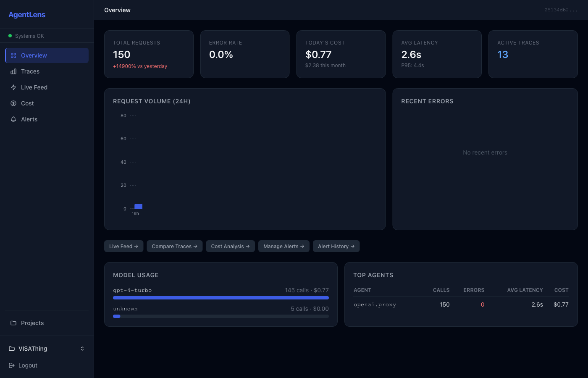Click the green Systems OK status dot
The width and height of the screenshot is (588, 378).
(10, 36)
